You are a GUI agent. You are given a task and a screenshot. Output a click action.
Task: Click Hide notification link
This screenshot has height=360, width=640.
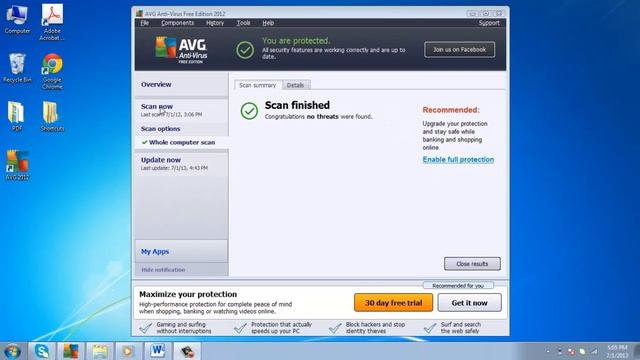(163, 270)
